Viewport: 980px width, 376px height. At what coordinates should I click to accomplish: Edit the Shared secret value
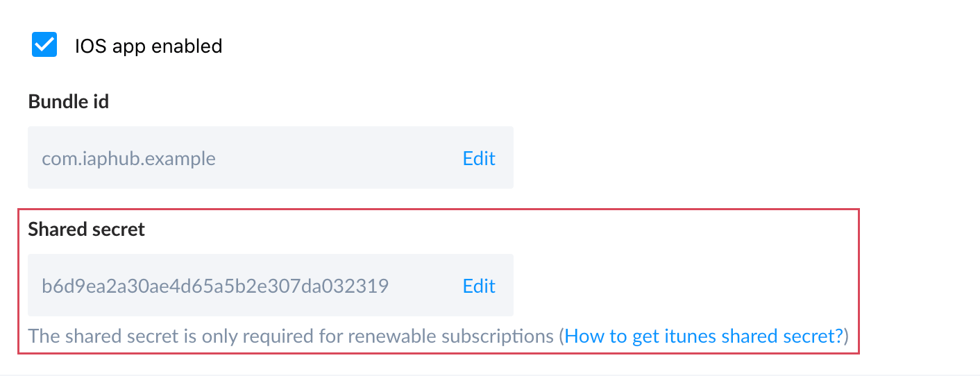479,286
